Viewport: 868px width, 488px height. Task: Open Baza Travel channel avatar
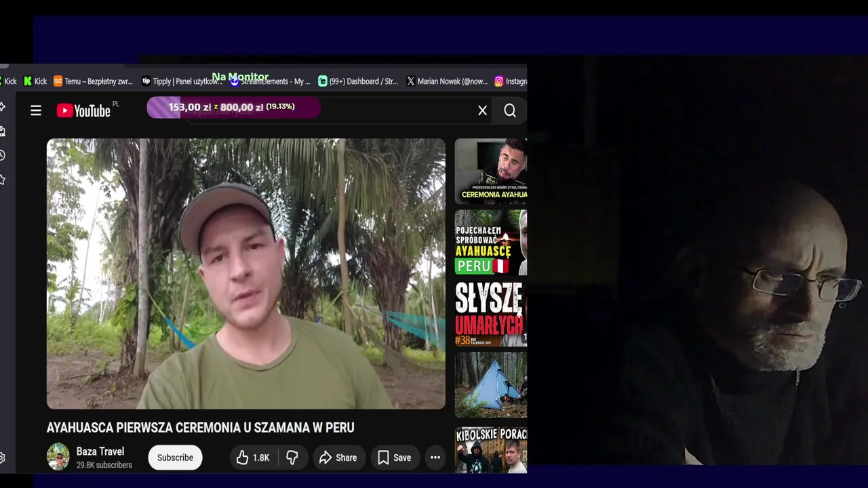(58, 457)
